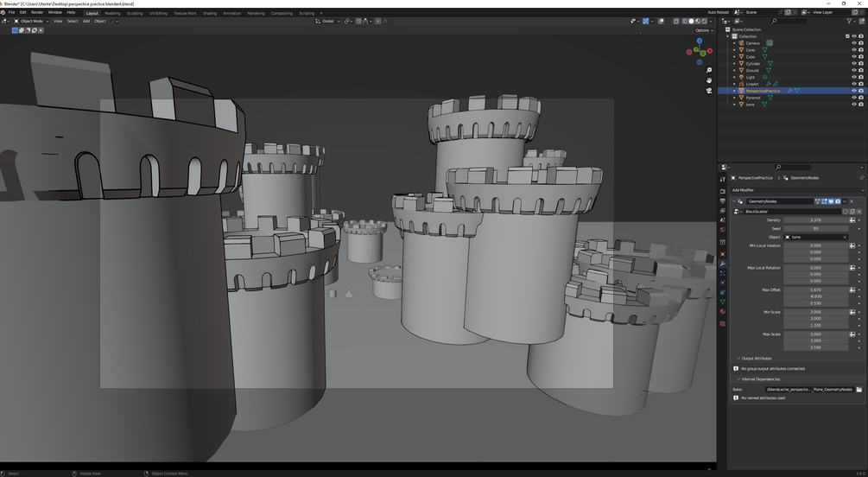Click the Auto Reload button

[x=718, y=12]
